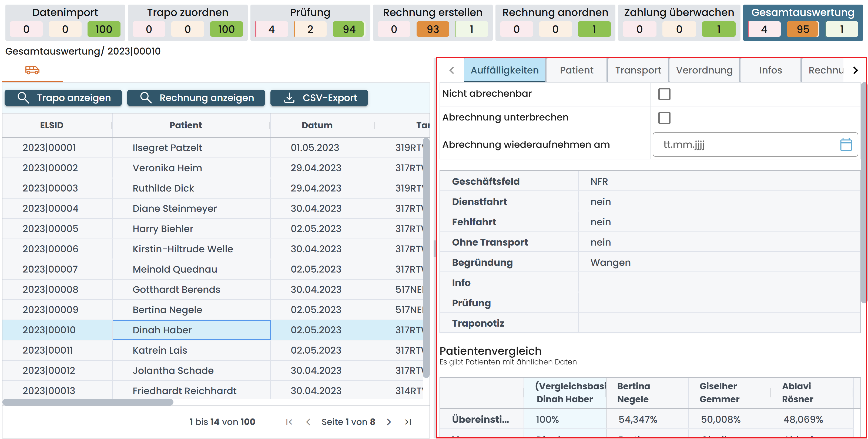Click the Abrechnung wiederaufnehmen date field
The height and width of the screenshot is (439, 868).
click(741, 145)
